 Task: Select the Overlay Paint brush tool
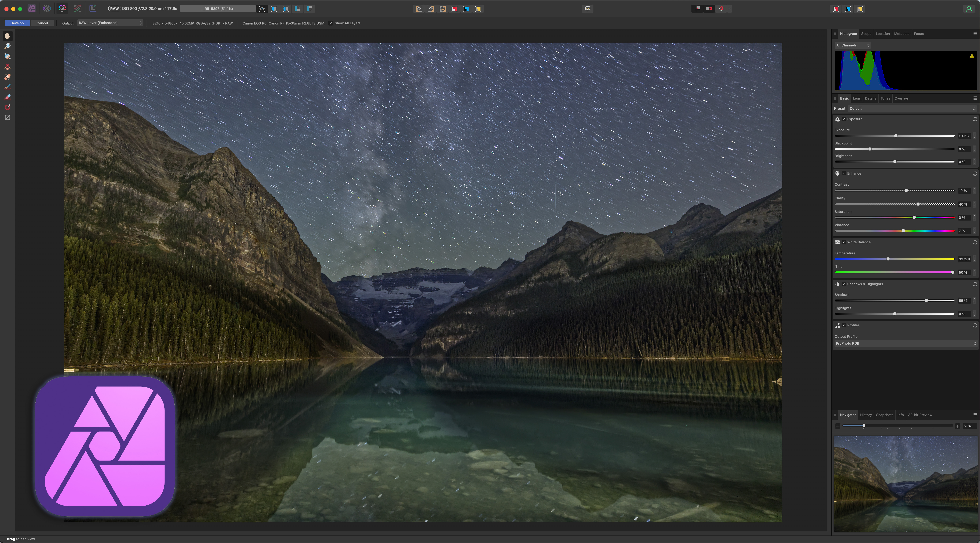point(7,87)
